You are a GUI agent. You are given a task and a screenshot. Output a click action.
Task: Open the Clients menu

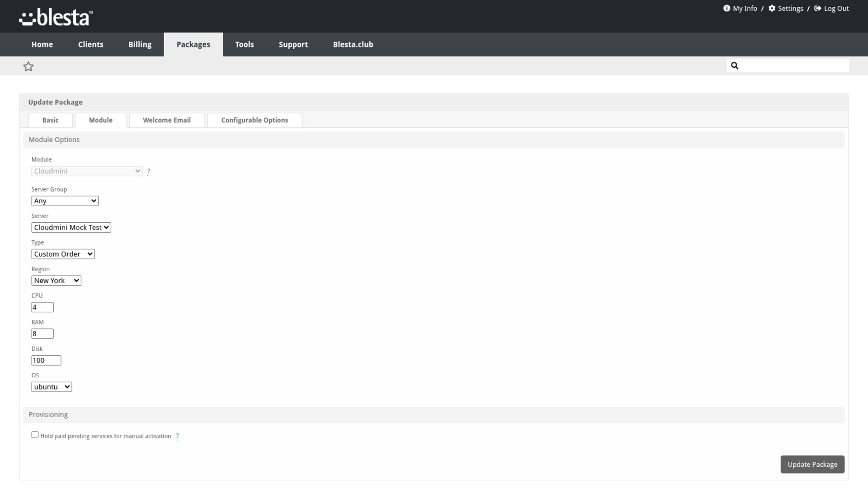[91, 44]
